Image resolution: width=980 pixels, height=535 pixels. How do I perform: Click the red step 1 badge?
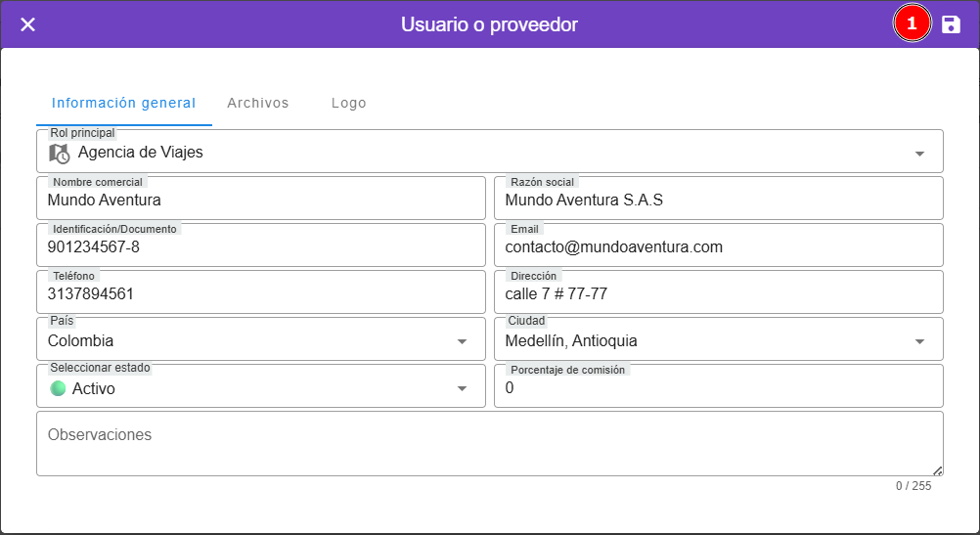(912, 24)
